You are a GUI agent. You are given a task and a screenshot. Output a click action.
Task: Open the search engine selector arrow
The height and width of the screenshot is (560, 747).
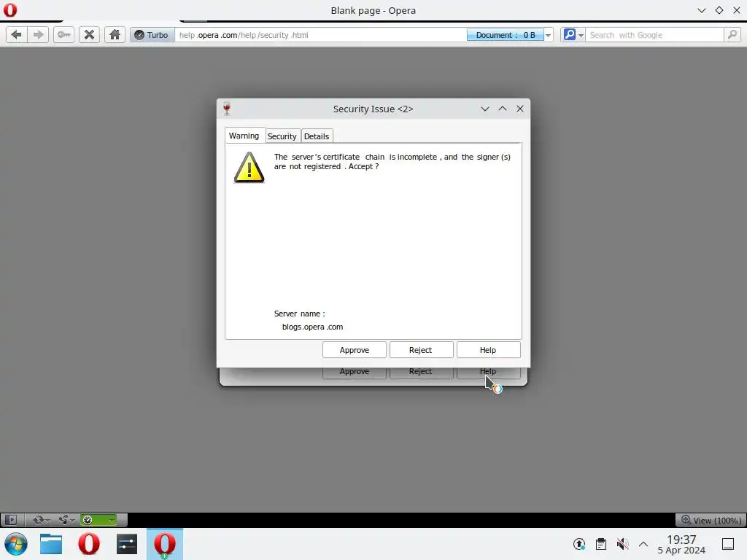[581, 35]
